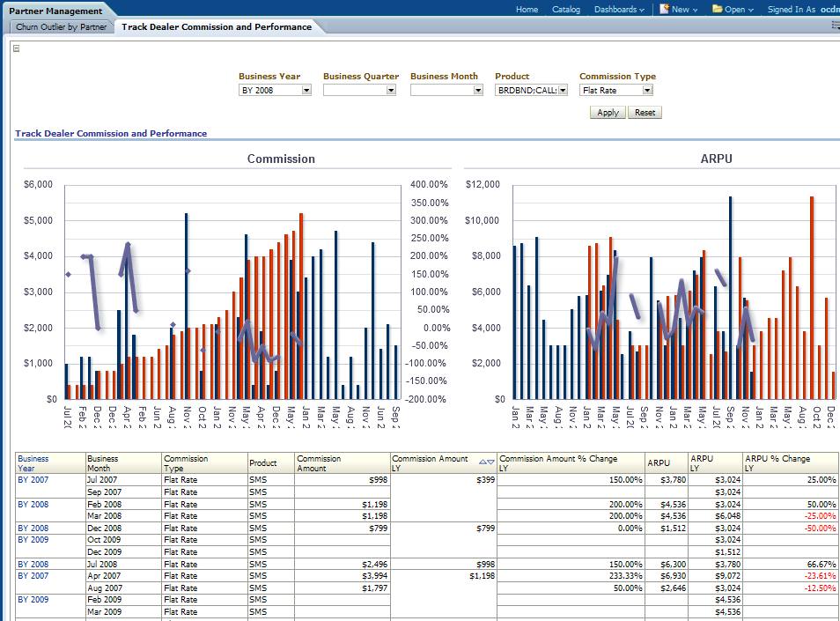
Task: Switch to Churn Outlier by Partner tab
Action: [61, 26]
